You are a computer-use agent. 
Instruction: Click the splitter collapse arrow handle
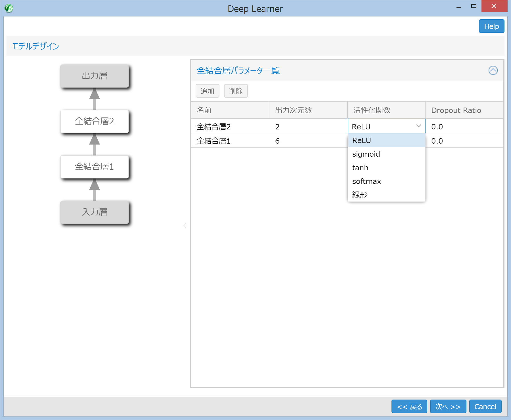click(185, 226)
